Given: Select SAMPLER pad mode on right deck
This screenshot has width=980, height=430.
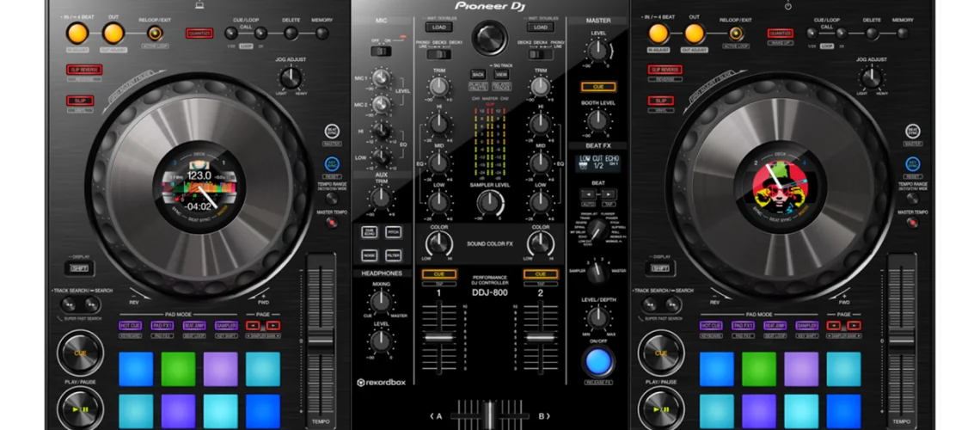Looking at the screenshot, I should coord(807,326).
